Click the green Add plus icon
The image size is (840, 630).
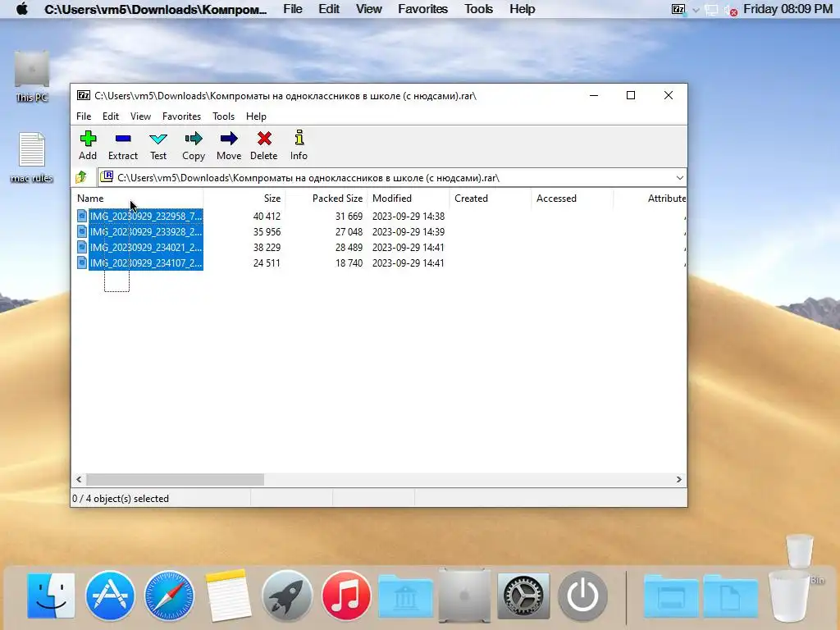tap(88, 139)
